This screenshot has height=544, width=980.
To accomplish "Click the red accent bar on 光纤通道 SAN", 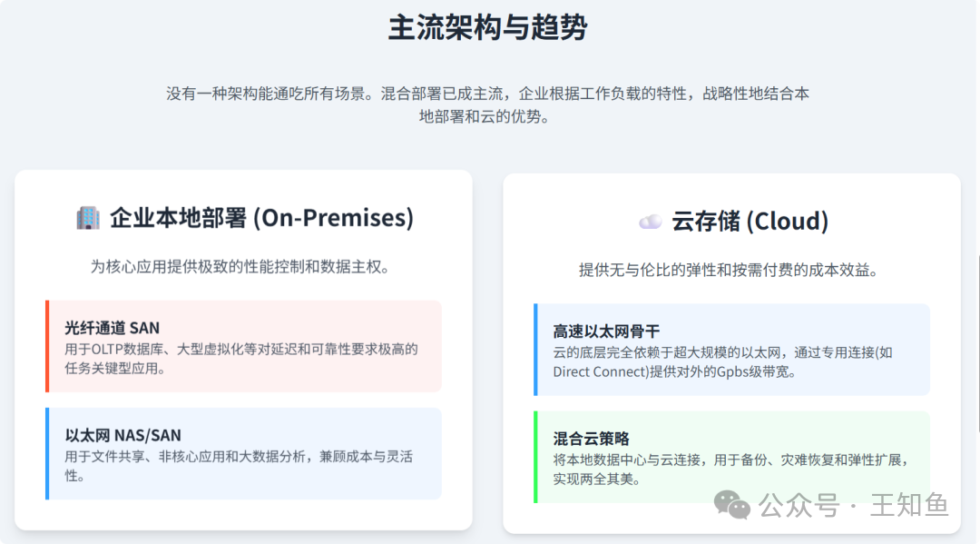I will point(46,348).
